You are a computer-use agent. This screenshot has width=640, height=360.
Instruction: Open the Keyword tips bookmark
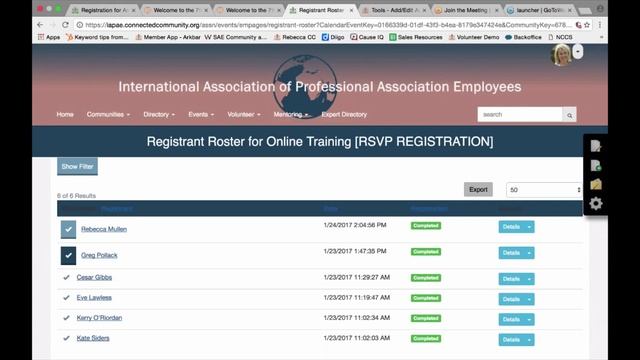(x=97, y=37)
